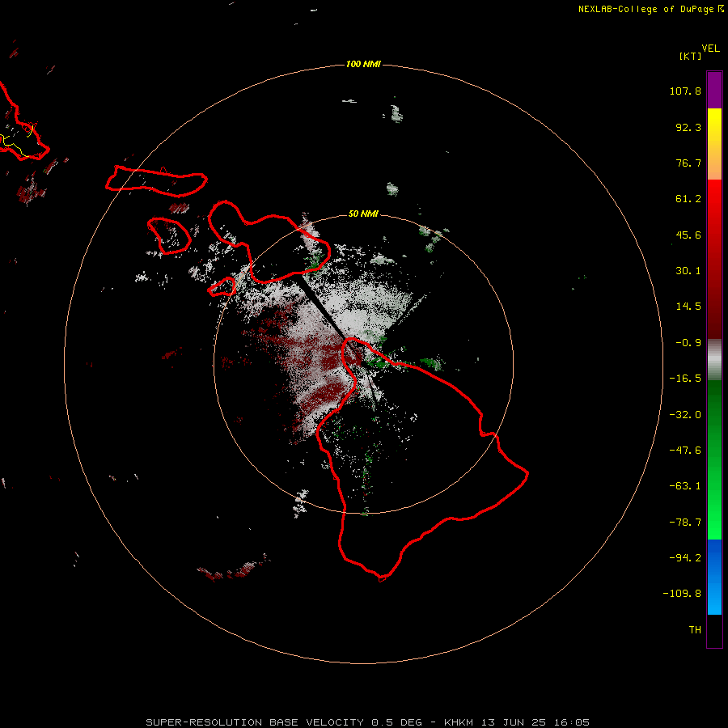Click the [KT] units label

(690, 56)
